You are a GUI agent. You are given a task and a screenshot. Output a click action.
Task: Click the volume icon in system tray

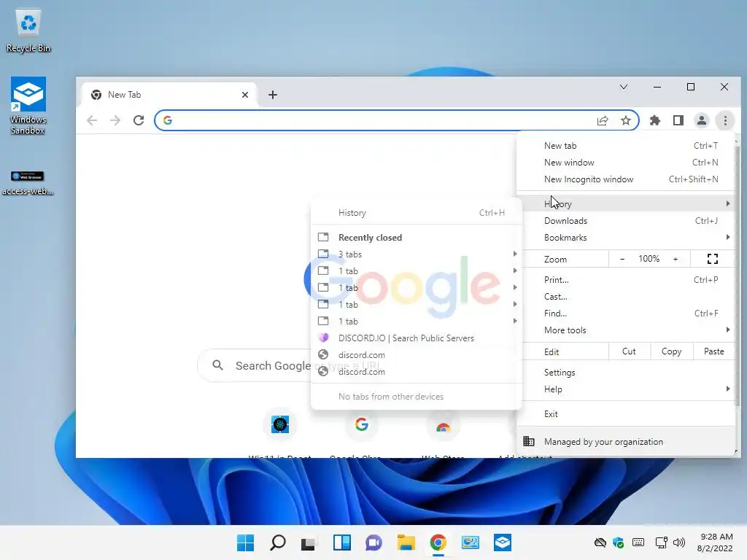679,542
